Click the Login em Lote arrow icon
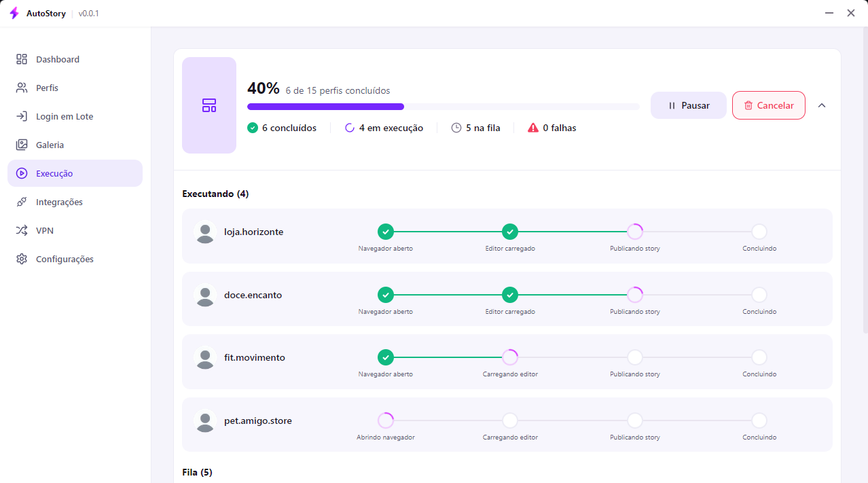868x483 pixels. [22, 116]
